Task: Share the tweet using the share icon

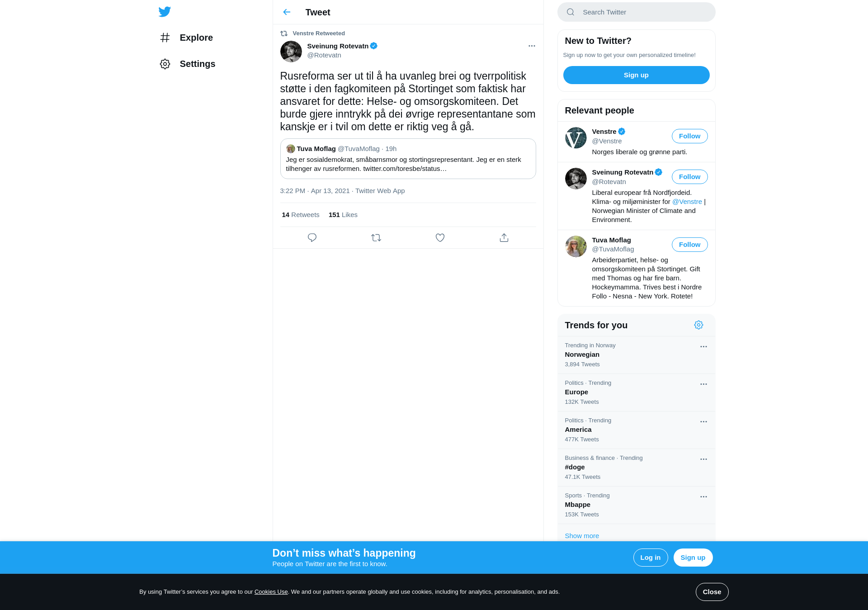Action: [x=504, y=237]
